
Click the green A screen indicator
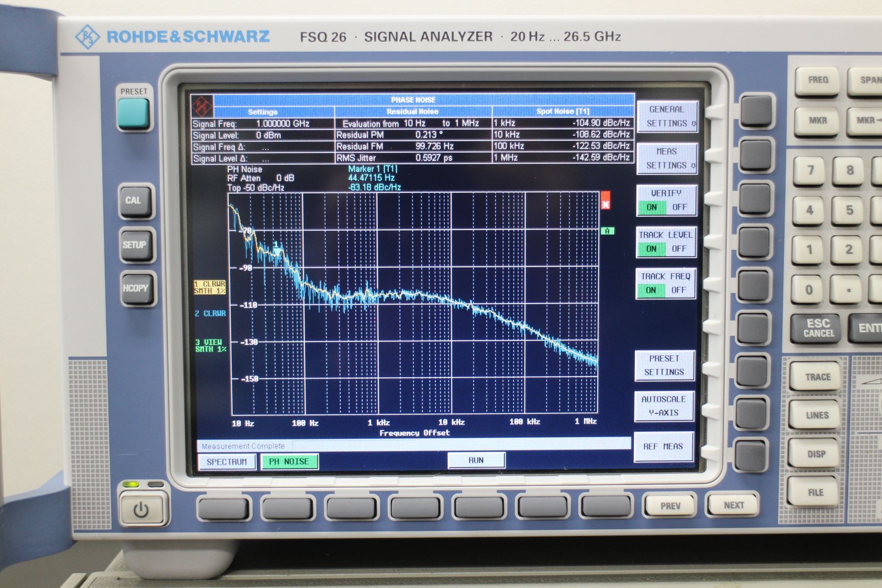(607, 231)
